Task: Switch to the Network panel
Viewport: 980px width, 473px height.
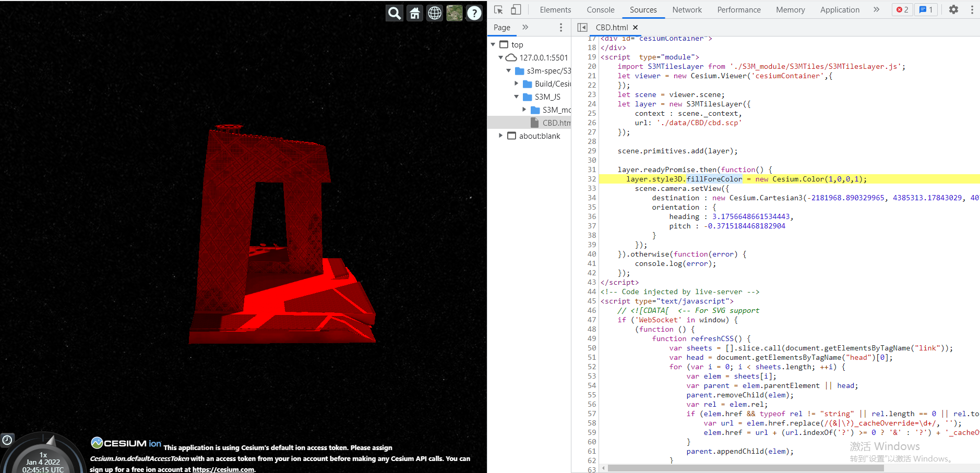Action: pos(687,9)
